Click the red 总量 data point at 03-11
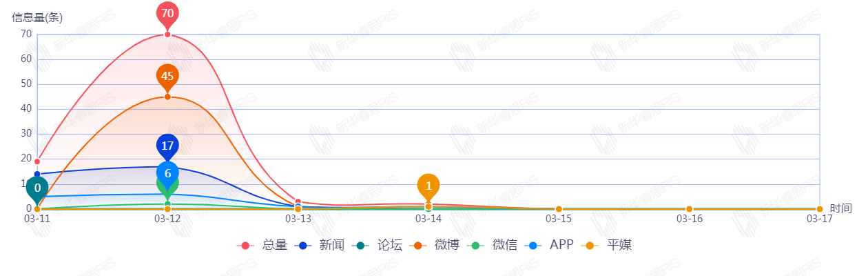868x276 pixels. coord(37,161)
